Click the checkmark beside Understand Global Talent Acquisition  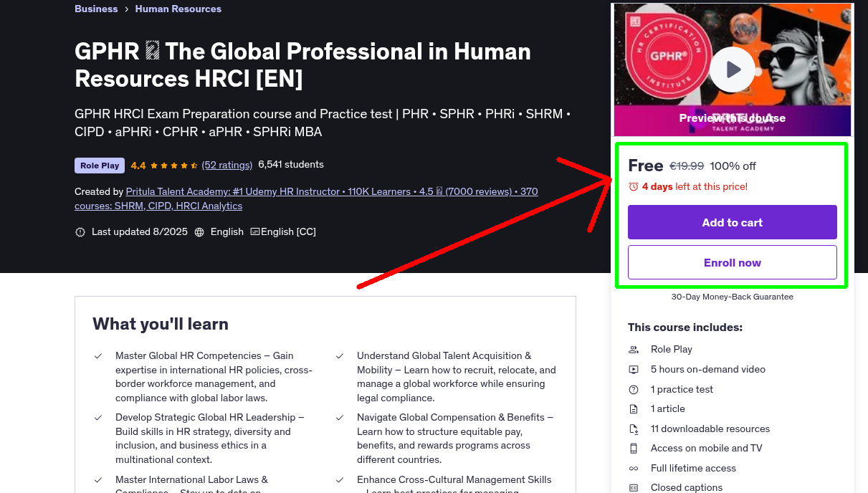tap(340, 356)
